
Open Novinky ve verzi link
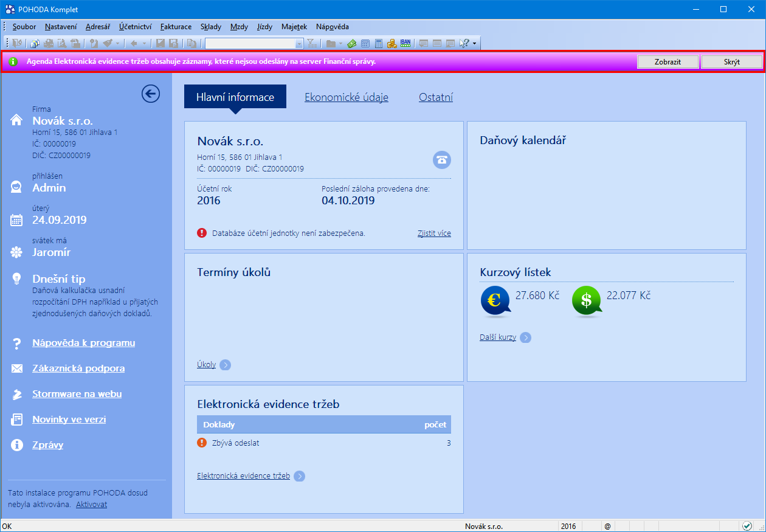point(68,420)
